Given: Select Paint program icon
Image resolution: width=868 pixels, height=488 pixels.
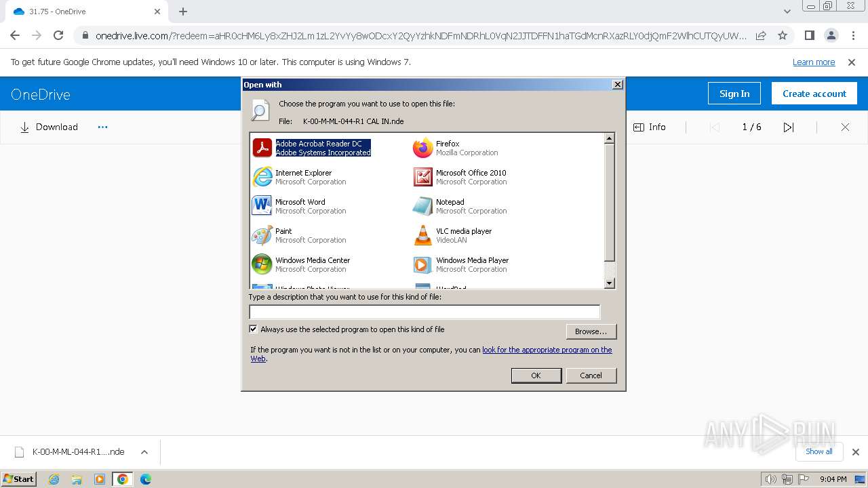Looking at the screenshot, I should click(x=262, y=235).
